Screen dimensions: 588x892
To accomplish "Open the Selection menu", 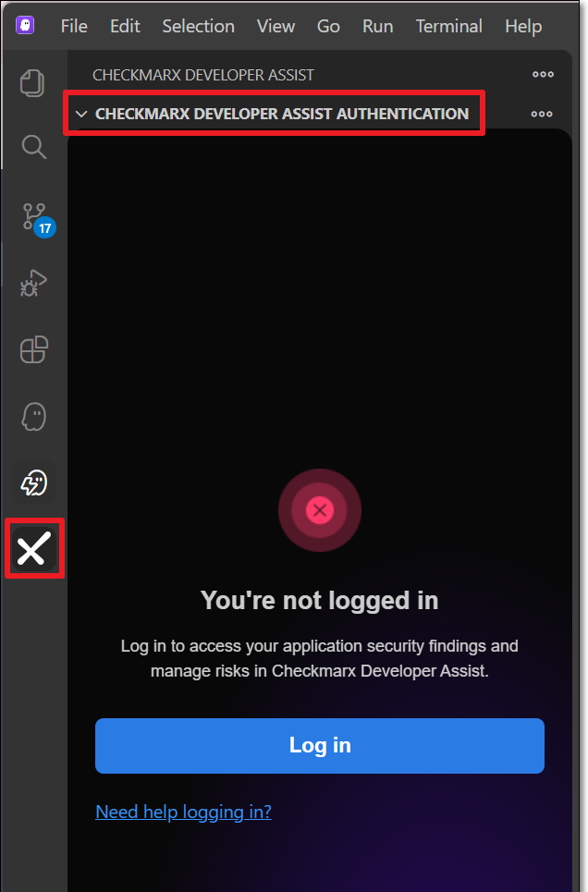I will (x=198, y=26).
